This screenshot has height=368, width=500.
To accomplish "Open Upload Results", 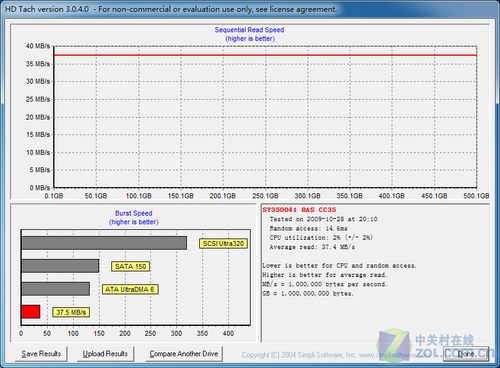I will coord(105,354).
